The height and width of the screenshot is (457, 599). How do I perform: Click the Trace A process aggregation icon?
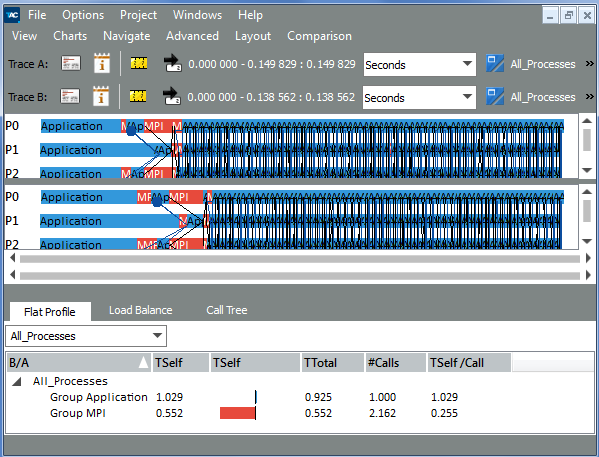coord(495,63)
